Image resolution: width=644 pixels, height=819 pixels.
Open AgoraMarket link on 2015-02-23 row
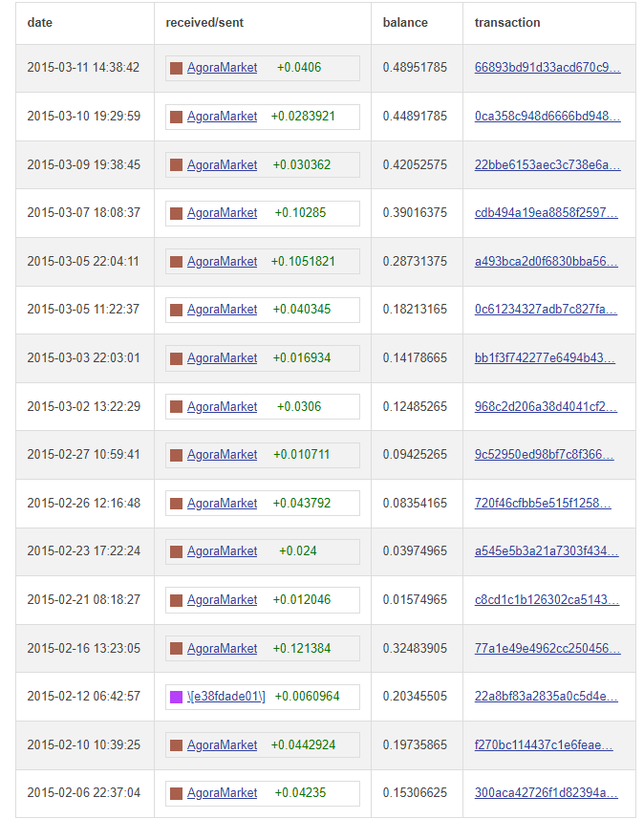[x=222, y=551]
